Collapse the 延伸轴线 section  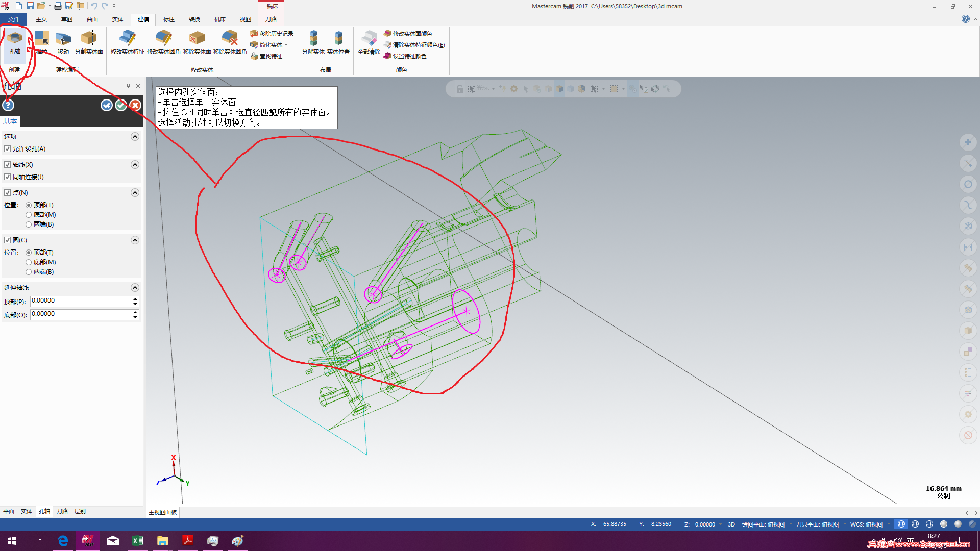pyautogui.click(x=135, y=288)
